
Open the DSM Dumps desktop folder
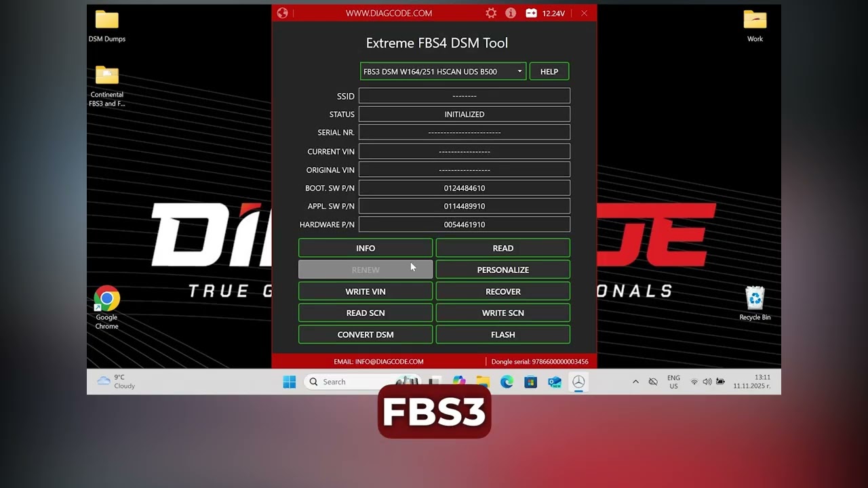pos(107,26)
